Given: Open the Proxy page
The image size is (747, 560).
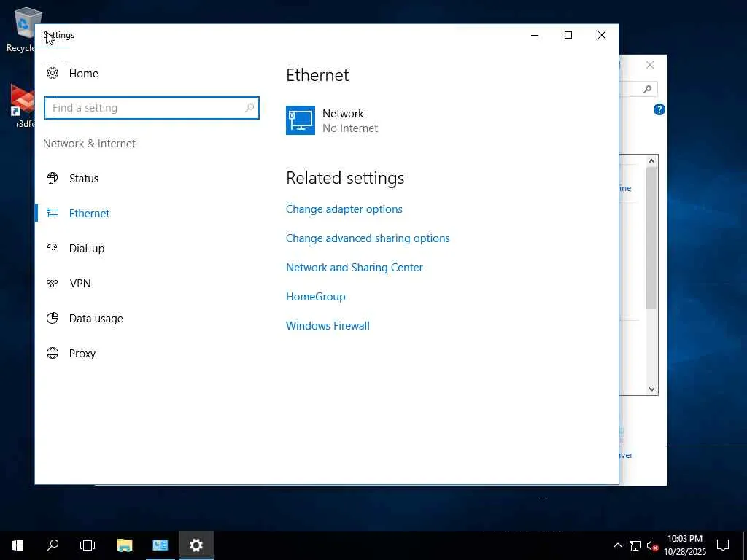Looking at the screenshot, I should point(82,354).
